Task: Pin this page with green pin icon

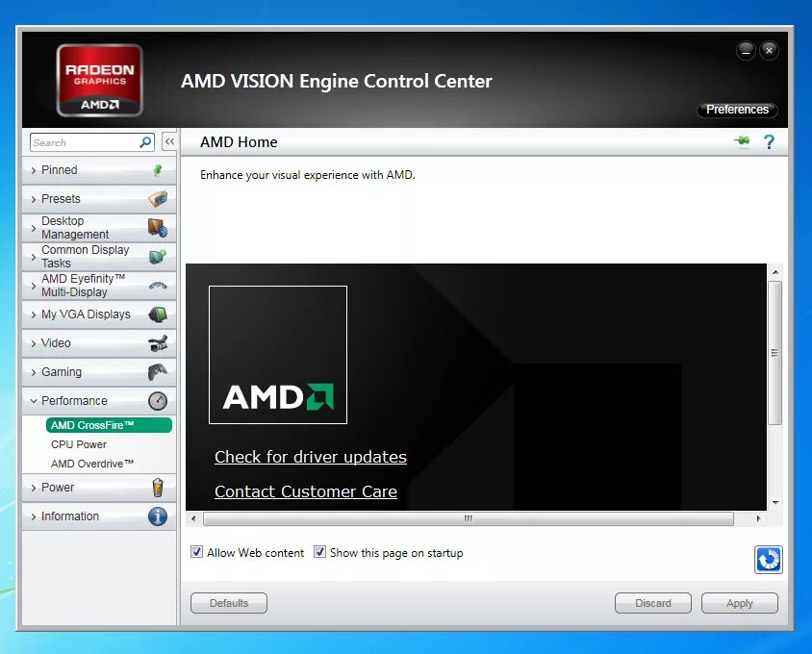Action: point(742,141)
